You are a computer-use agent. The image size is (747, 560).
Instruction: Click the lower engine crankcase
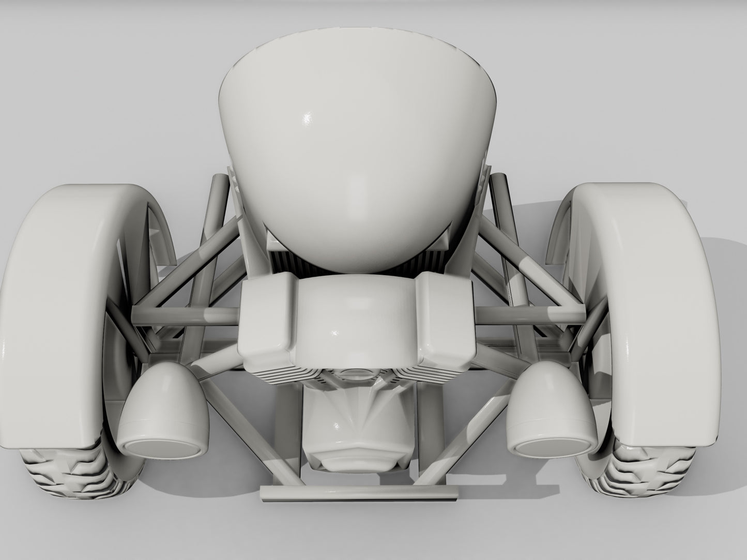coord(357,424)
